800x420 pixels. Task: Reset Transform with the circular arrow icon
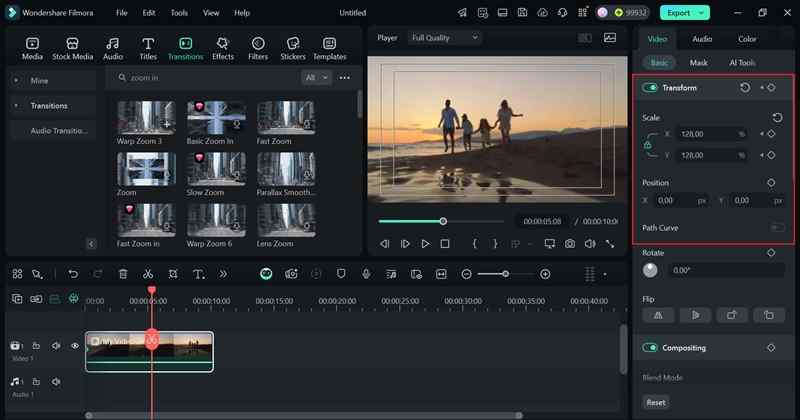(745, 87)
